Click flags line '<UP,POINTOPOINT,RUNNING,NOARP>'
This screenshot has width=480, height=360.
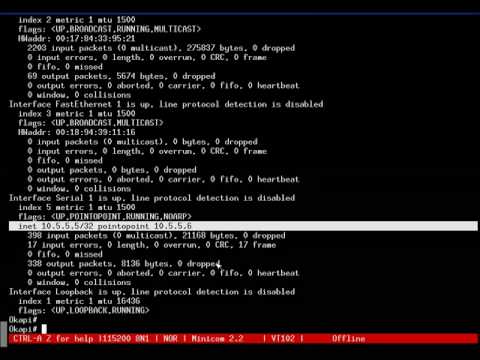pos(105,217)
